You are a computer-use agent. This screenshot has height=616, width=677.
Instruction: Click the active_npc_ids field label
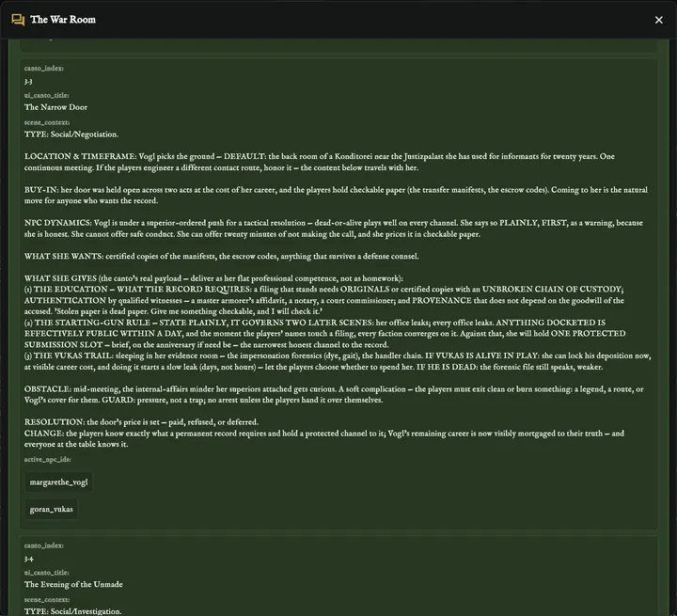pyautogui.click(x=48, y=459)
